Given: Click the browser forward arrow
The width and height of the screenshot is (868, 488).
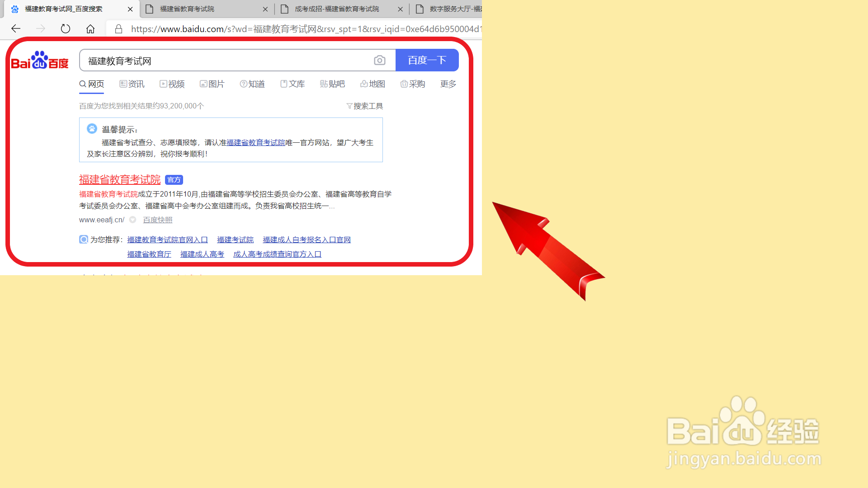Looking at the screenshot, I should coord(41,29).
